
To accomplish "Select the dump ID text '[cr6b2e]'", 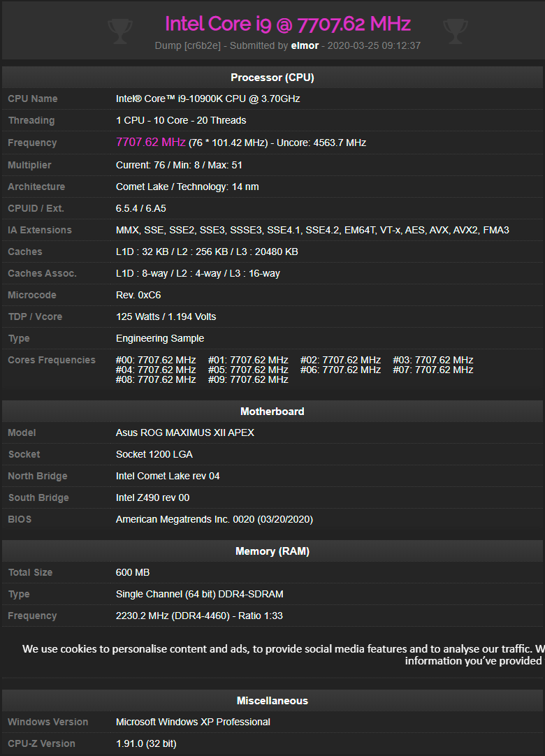I will pyautogui.click(x=203, y=46).
